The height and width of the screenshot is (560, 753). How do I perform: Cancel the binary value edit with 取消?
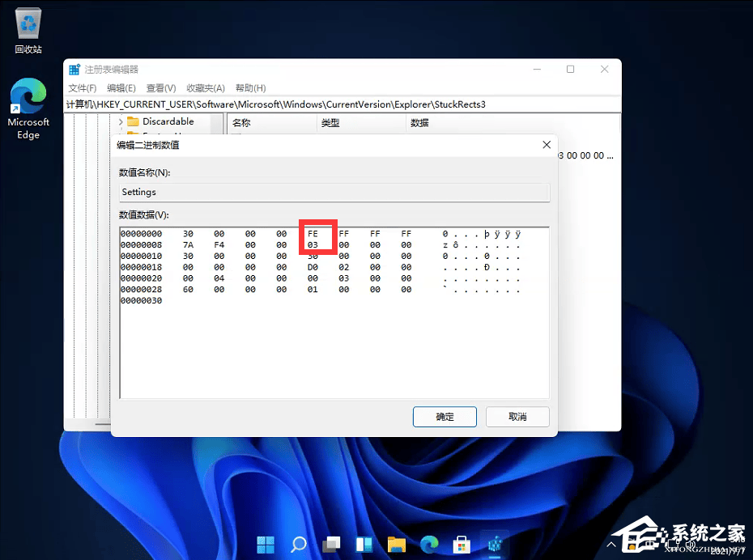coord(517,417)
